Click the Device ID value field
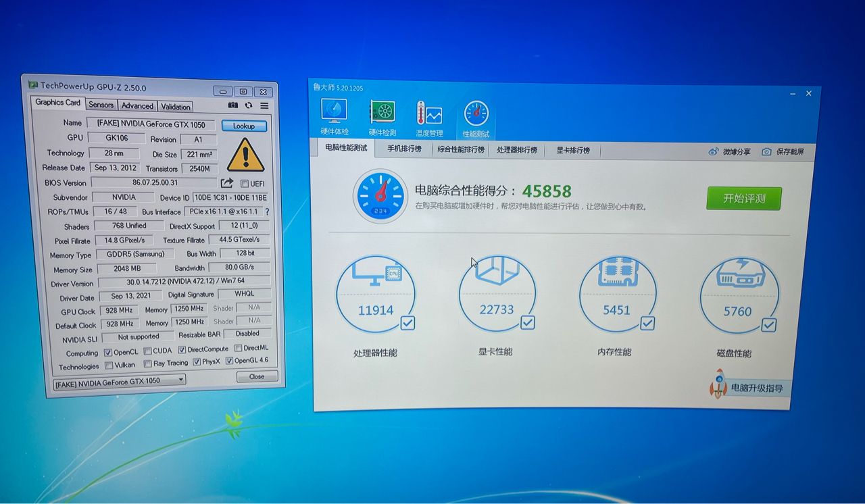The width and height of the screenshot is (865, 504). coord(230,198)
